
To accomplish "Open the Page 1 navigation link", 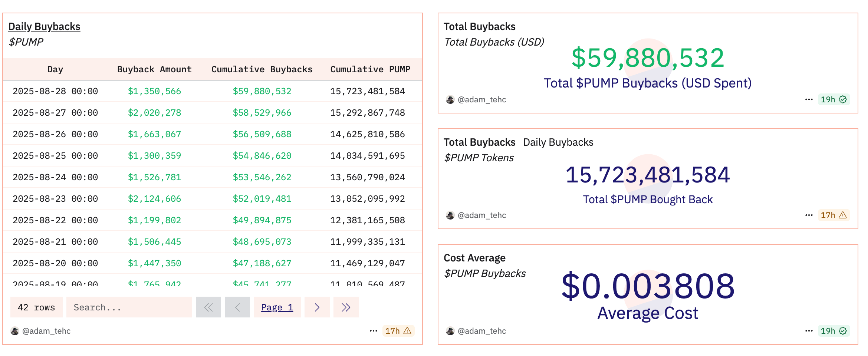I will [x=277, y=307].
